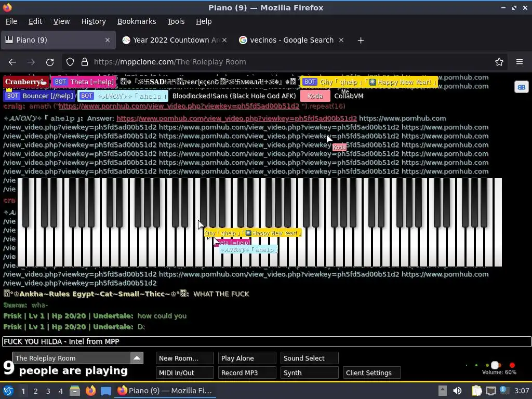
Task: Bookmark this page with the star icon
Action: coord(499,62)
